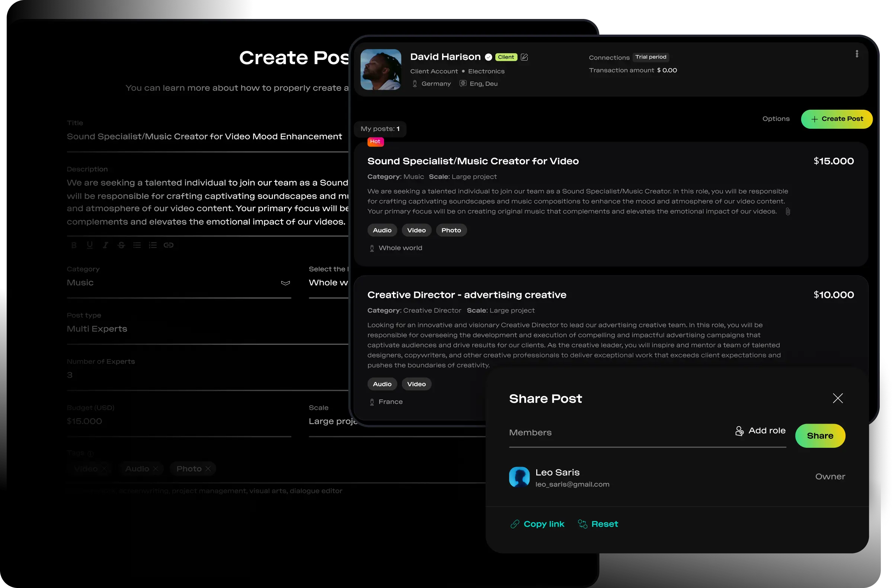Click the numbered list icon

point(153,245)
